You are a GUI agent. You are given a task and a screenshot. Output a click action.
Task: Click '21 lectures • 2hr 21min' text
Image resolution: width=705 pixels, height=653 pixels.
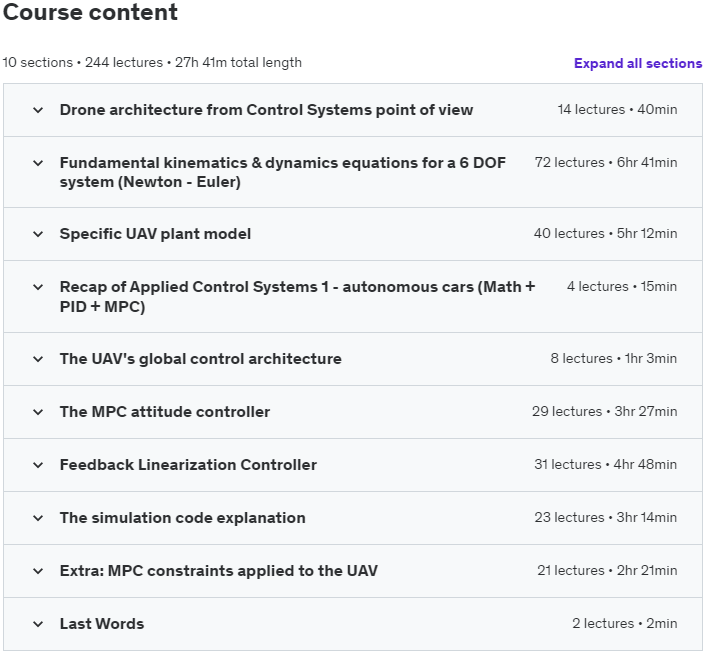pos(607,571)
